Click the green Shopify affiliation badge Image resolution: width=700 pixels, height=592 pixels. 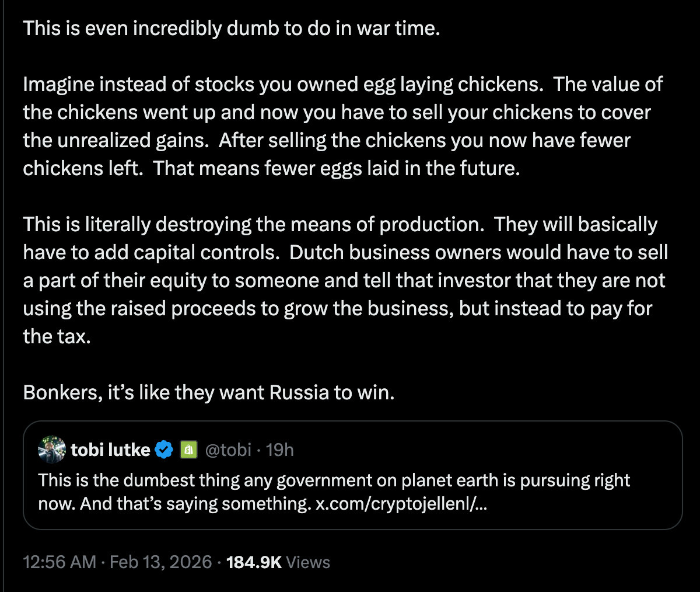click(x=188, y=450)
